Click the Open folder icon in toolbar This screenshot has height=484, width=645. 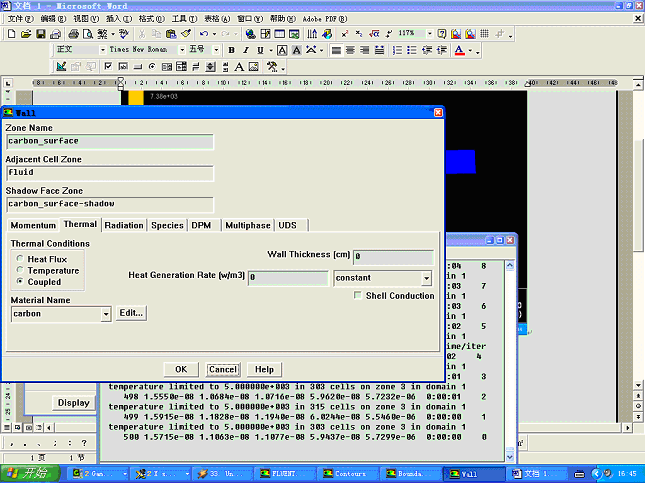[x=26, y=34]
